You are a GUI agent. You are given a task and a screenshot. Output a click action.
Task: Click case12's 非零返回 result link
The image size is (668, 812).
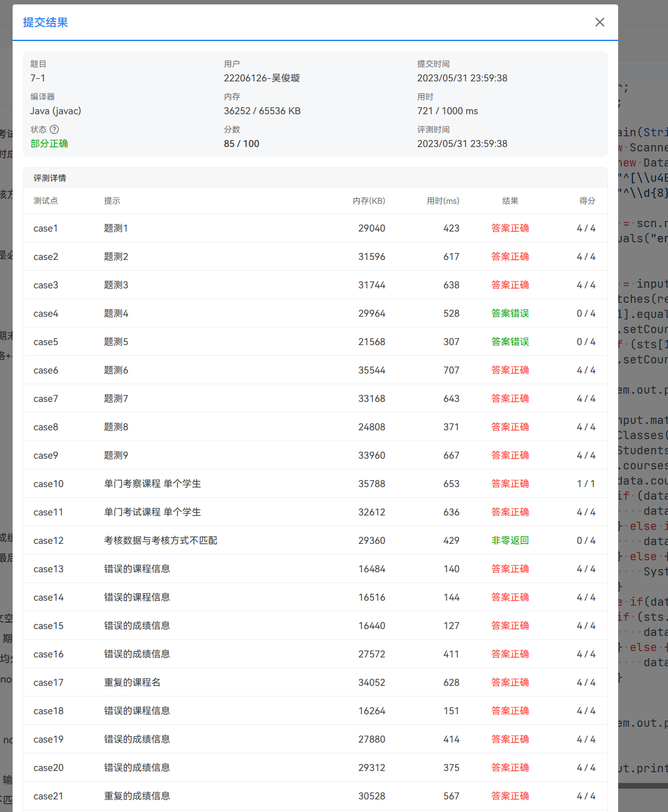510,540
